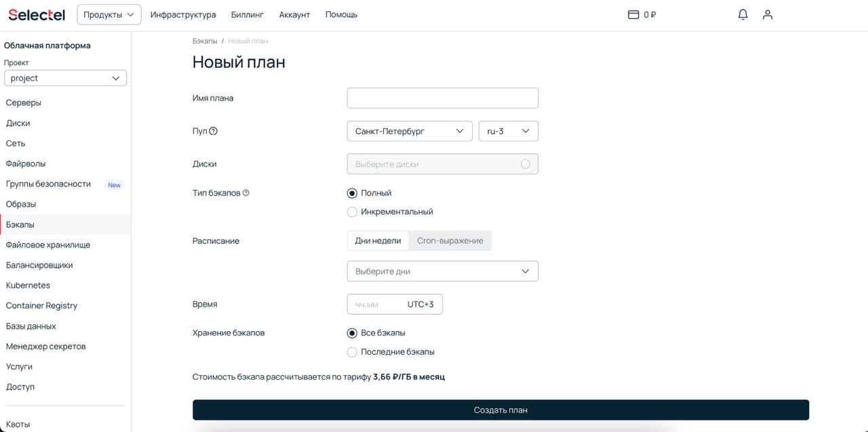The height and width of the screenshot is (432, 868).
Task: Open the Биллинг menu
Action: (x=248, y=14)
